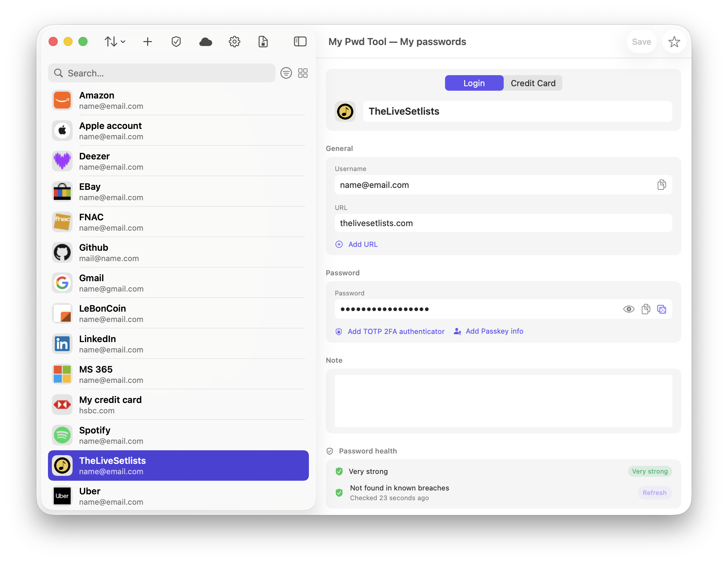Click the search magnifier icon
Image resolution: width=728 pixels, height=563 pixels.
click(58, 73)
